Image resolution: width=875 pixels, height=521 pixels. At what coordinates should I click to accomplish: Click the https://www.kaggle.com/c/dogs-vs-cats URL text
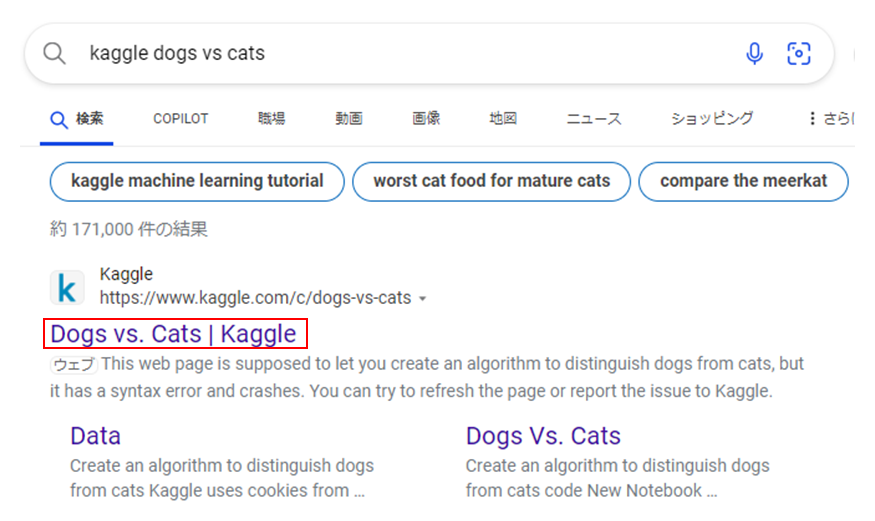point(256,298)
